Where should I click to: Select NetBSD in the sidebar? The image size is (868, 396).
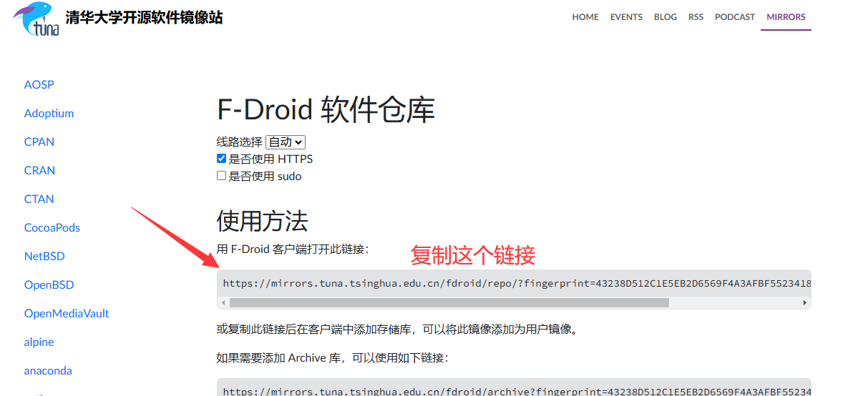(x=44, y=256)
